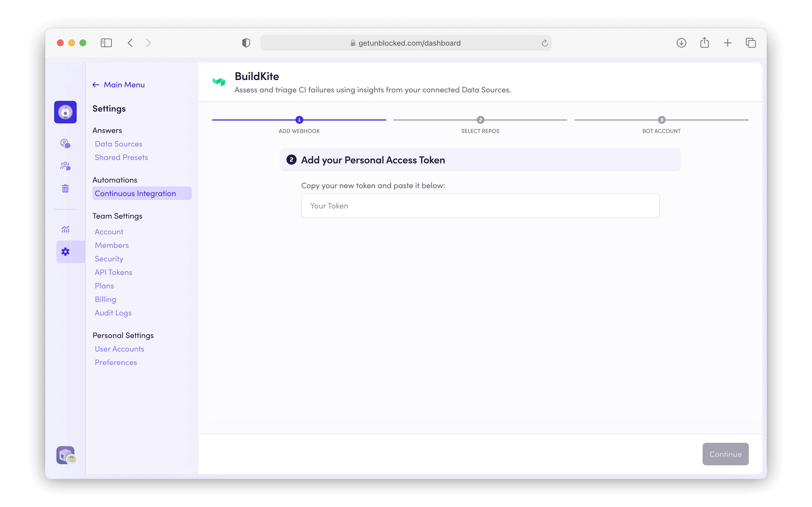Toggle the Safari sidebar panel icon
The height and width of the screenshot is (507, 812).
tap(106, 43)
